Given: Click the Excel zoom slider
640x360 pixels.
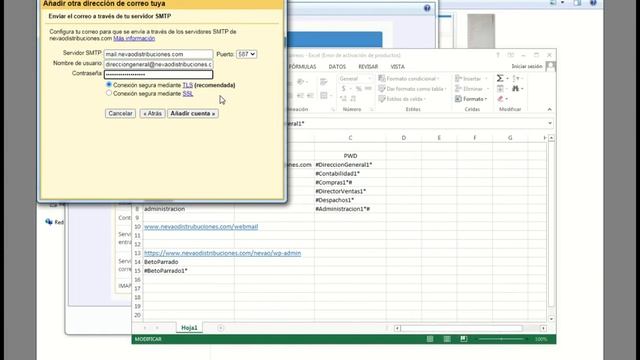Looking at the screenshot, I should pos(501,339).
